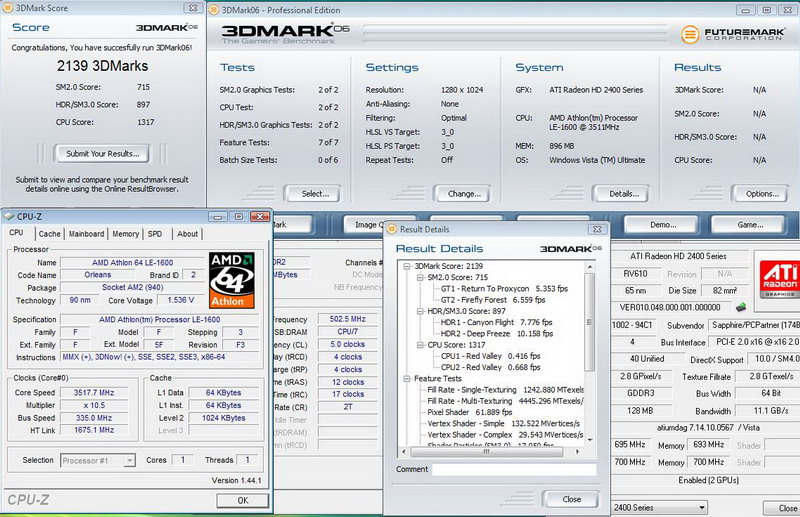The image size is (800, 517).
Task: Collapse the SM2.0 Score: 715 node
Action: point(420,277)
